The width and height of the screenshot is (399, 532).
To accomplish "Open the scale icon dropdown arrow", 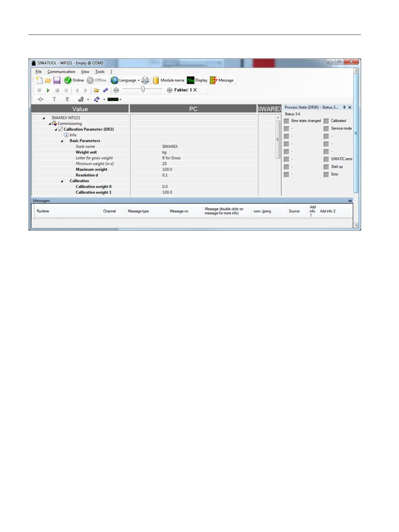I will click(x=104, y=100).
